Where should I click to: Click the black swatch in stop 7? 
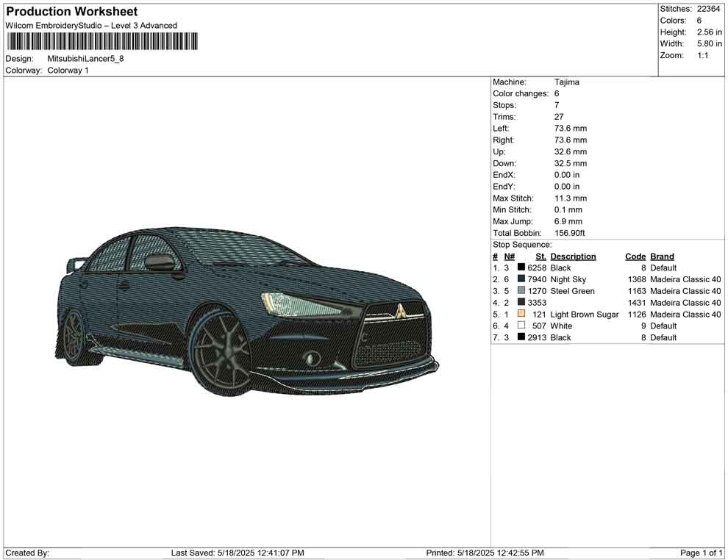tap(521, 337)
